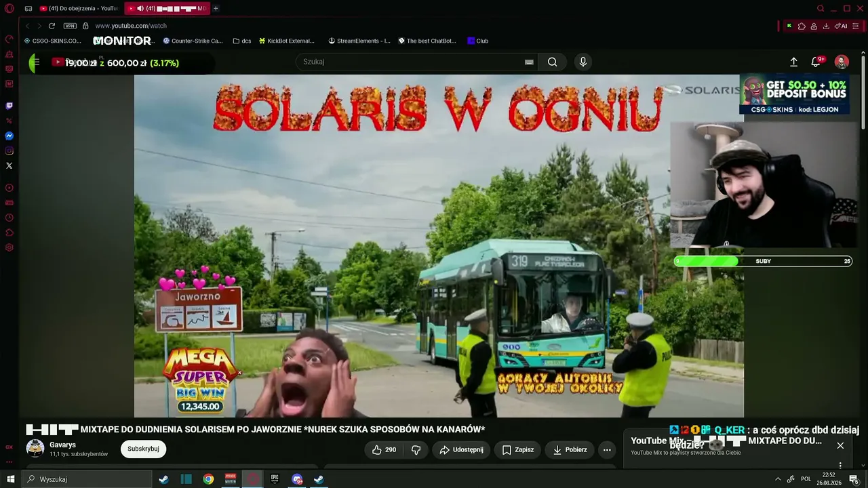This screenshot has height=488, width=868.
Task: Open History clock icon in Opera sidebar
Action: 9,218
